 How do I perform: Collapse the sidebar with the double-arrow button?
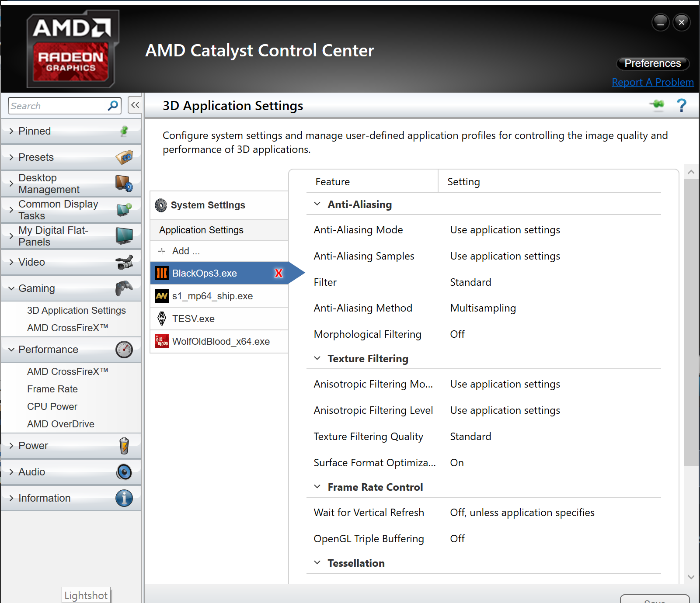(135, 105)
